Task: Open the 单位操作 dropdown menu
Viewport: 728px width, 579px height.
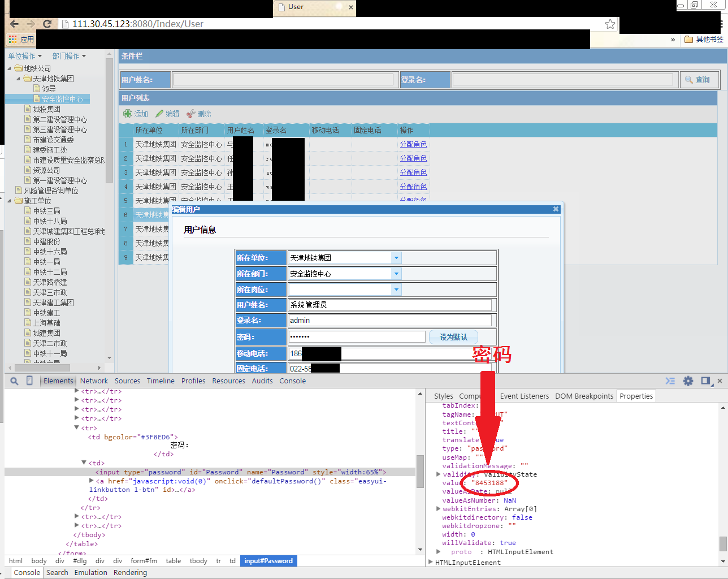Action: 25,56
